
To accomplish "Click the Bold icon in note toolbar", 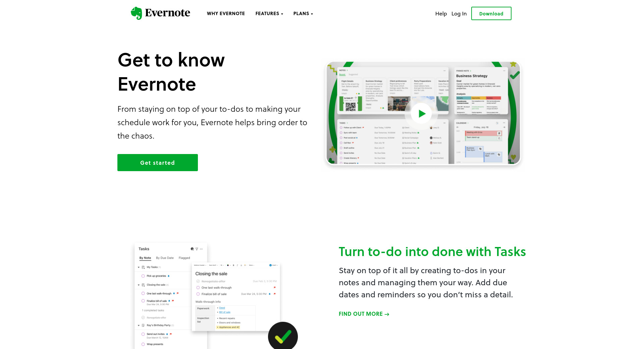I will 233,265.
